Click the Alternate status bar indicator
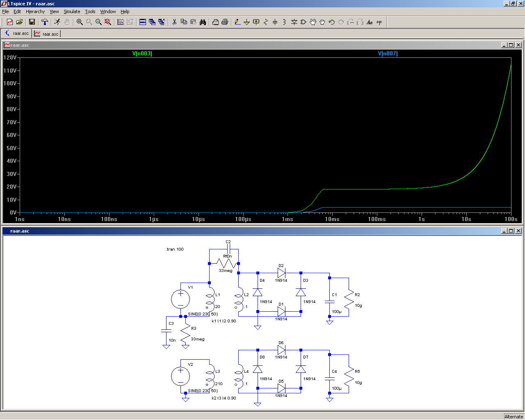This screenshot has height=420, width=525. (514, 416)
